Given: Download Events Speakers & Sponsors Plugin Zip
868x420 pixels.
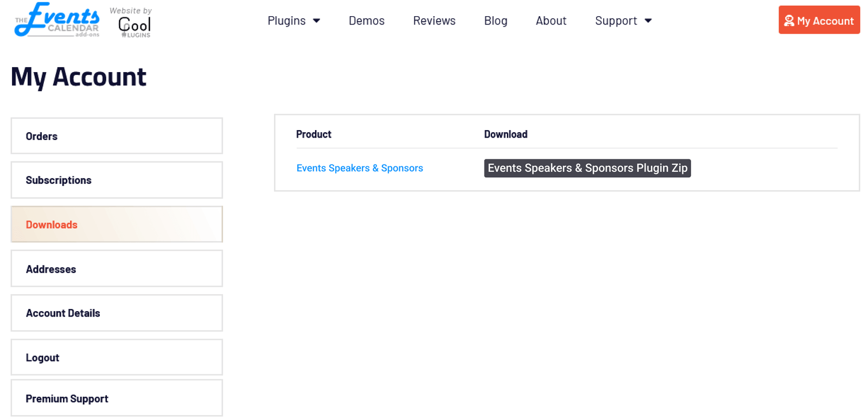Looking at the screenshot, I should 587,168.
